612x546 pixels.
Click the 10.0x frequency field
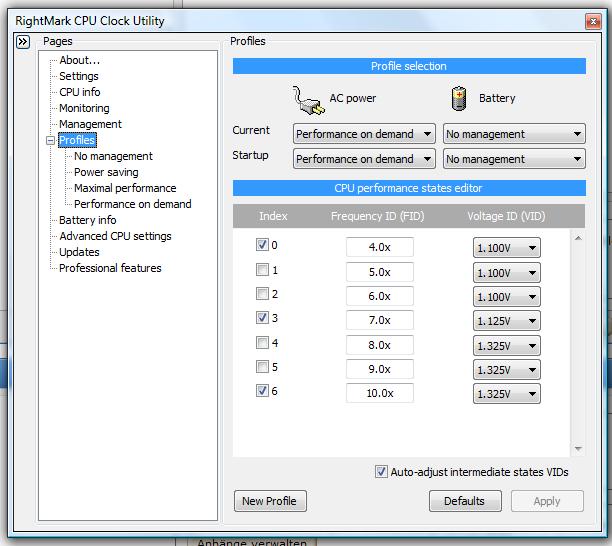point(380,393)
